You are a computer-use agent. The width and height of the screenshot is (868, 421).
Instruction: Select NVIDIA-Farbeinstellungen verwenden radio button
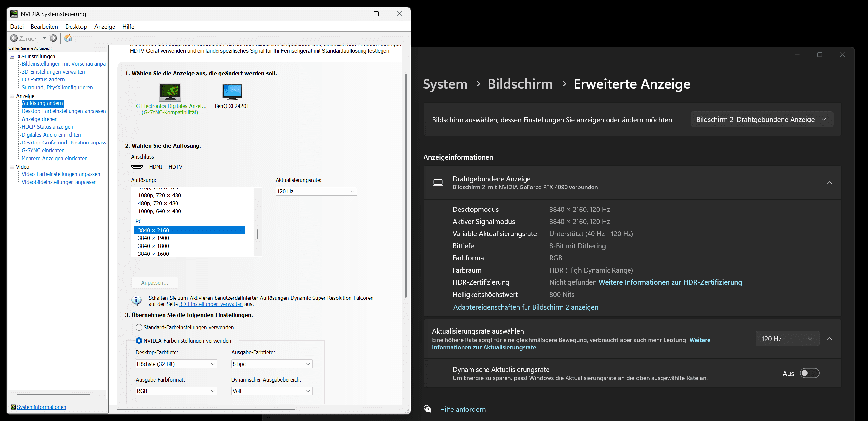pos(139,340)
